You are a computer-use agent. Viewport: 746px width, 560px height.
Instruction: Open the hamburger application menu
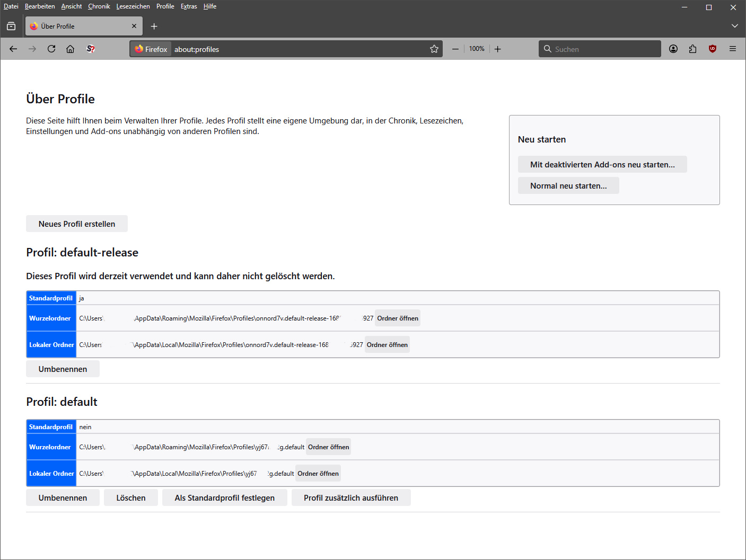(733, 49)
